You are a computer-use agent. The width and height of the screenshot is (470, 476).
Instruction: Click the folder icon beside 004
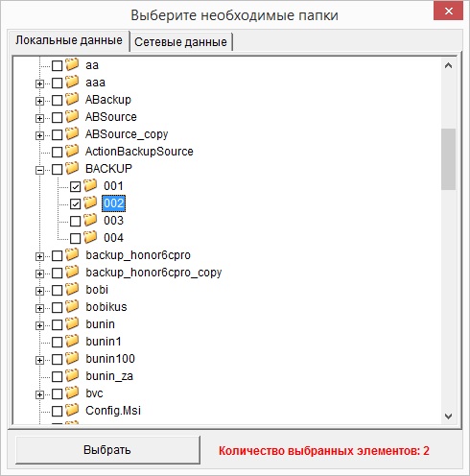tap(90, 237)
